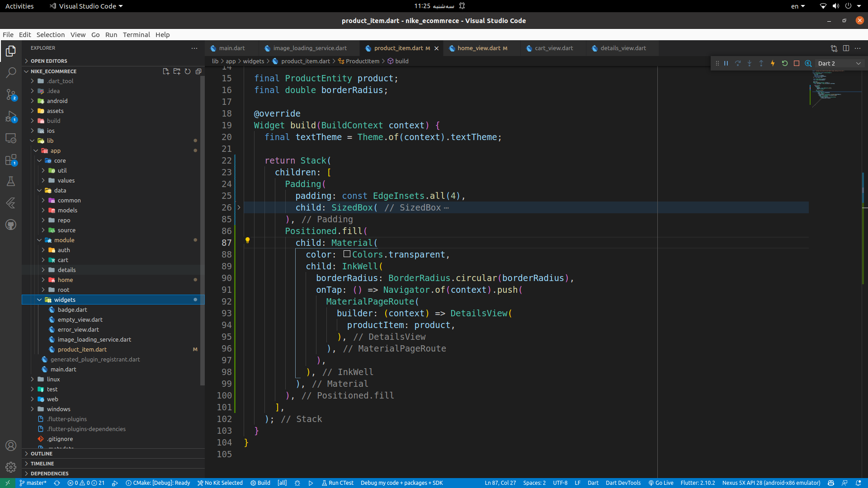868x488 pixels.
Task: Click the Step Over debug button
Action: [x=738, y=64]
